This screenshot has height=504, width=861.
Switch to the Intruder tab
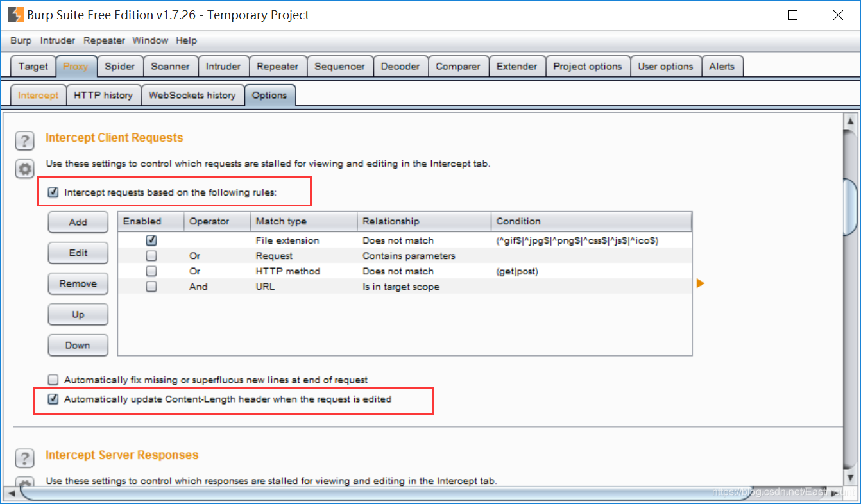[x=223, y=66]
